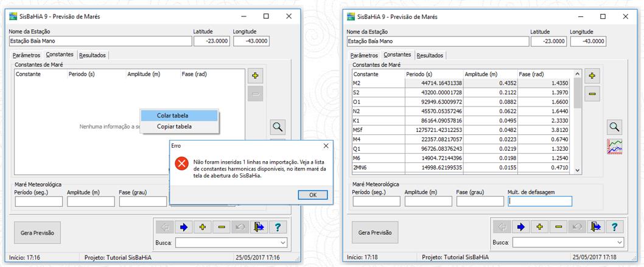Image resolution: width=644 pixels, height=267 pixels.
Task: Click the add constant plus icon in right window
Action: (592, 76)
